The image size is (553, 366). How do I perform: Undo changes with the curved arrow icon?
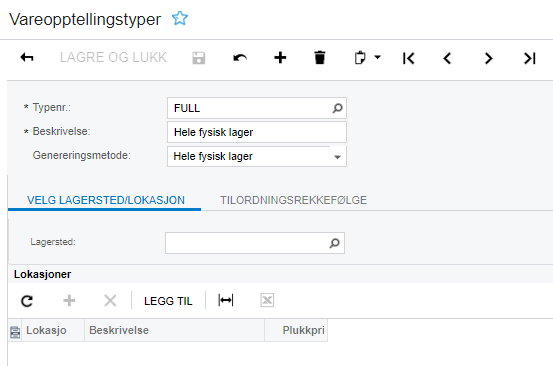[x=240, y=58]
